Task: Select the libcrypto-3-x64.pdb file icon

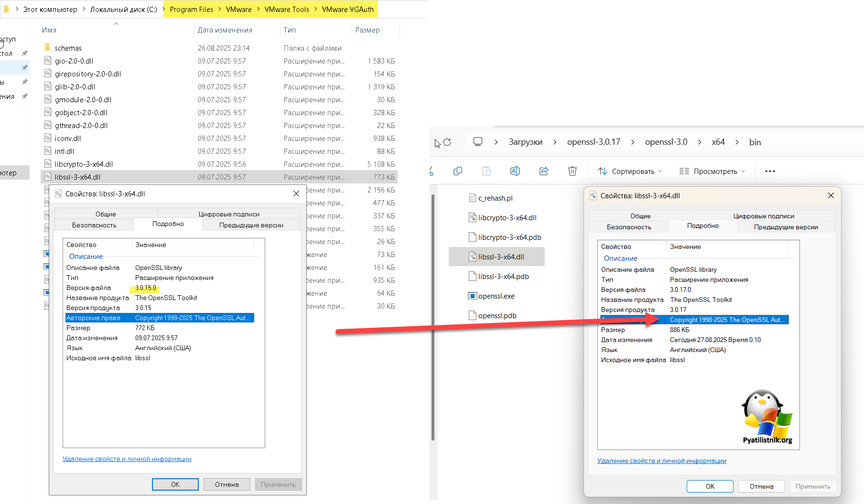Action: pyautogui.click(x=472, y=237)
